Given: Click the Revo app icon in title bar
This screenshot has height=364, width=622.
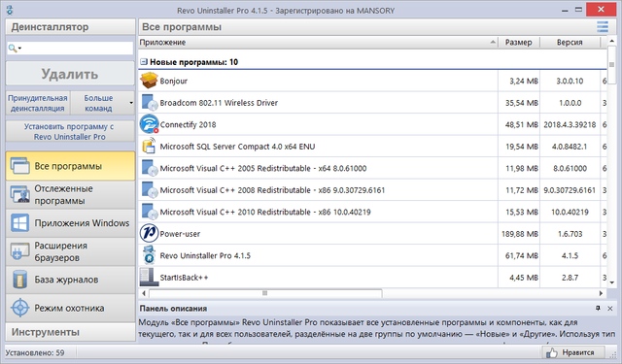Looking at the screenshot, I should (9, 11).
